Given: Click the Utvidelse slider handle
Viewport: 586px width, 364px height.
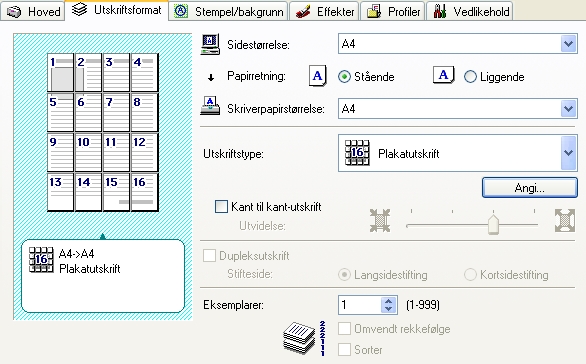Looking at the screenshot, I should click(493, 225).
